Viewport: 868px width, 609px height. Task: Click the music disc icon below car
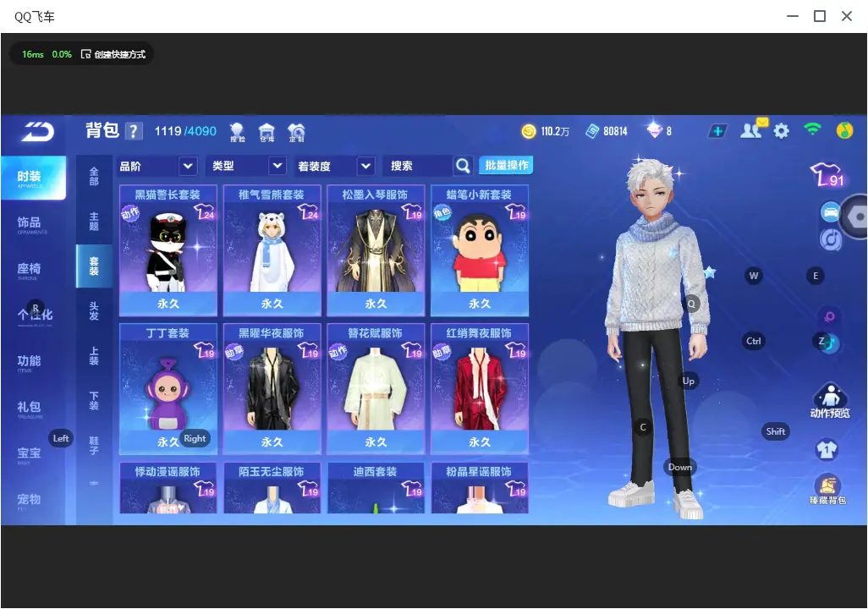tap(831, 239)
